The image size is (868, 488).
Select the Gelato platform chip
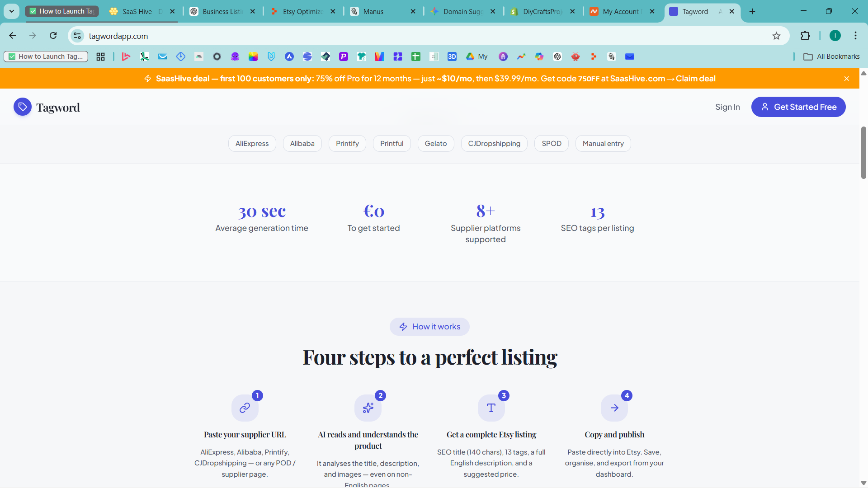(436, 144)
